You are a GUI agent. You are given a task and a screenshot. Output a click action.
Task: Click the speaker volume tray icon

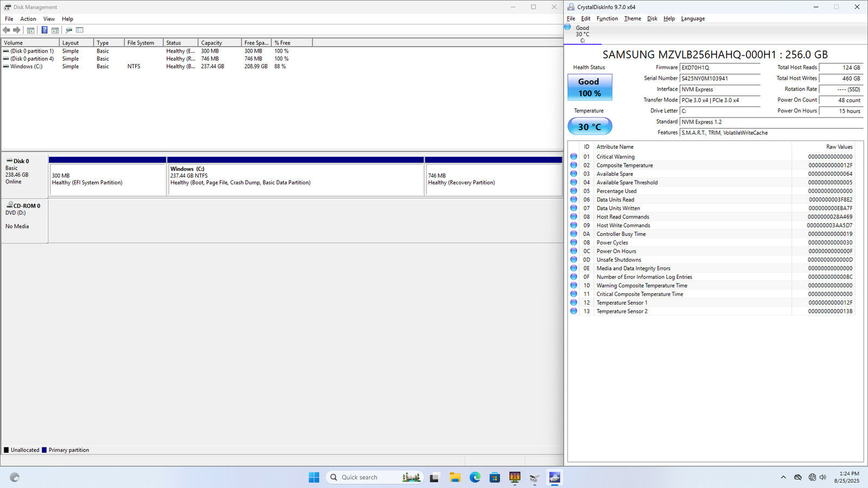click(823, 477)
